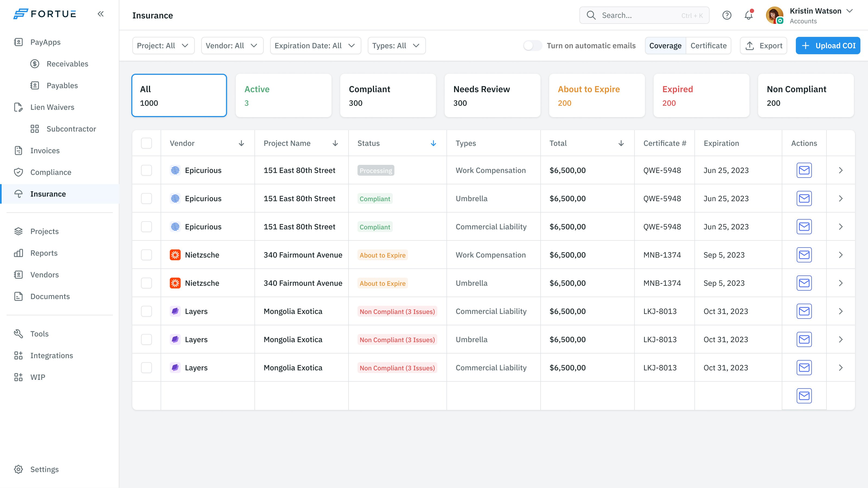The image size is (868, 488).
Task: Check Nietzsche Work Compensation row checkbox
Action: coord(146,255)
